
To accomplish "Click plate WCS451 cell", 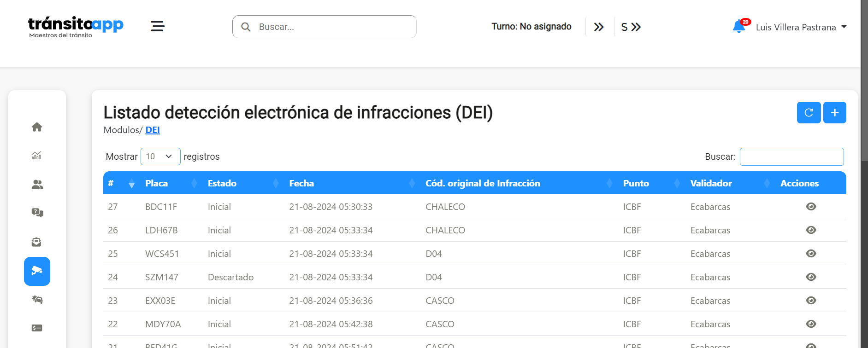I will click(x=162, y=254).
